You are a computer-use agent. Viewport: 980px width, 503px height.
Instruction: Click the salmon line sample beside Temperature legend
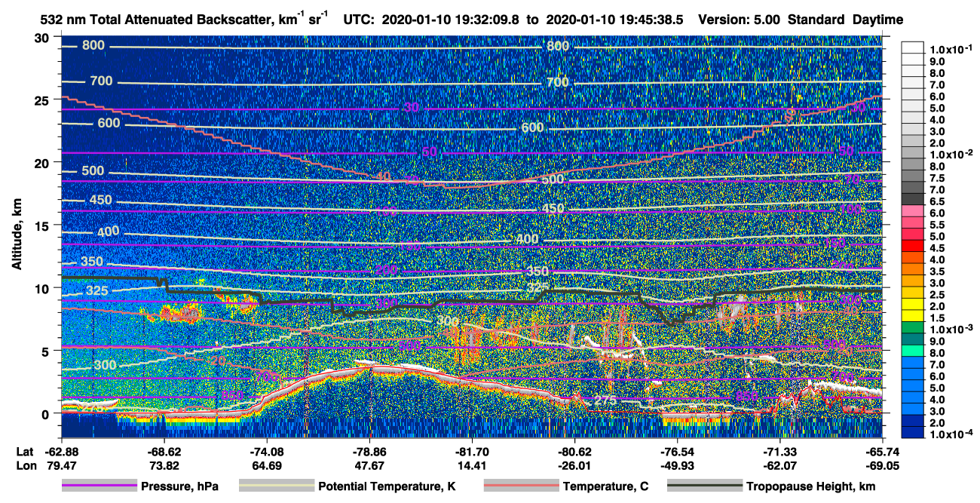[x=521, y=486]
